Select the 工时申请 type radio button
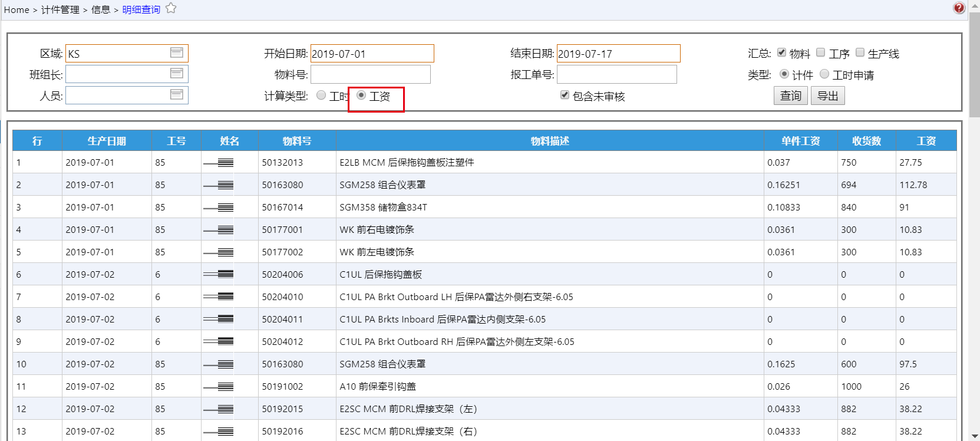980x441 pixels. 824,74
